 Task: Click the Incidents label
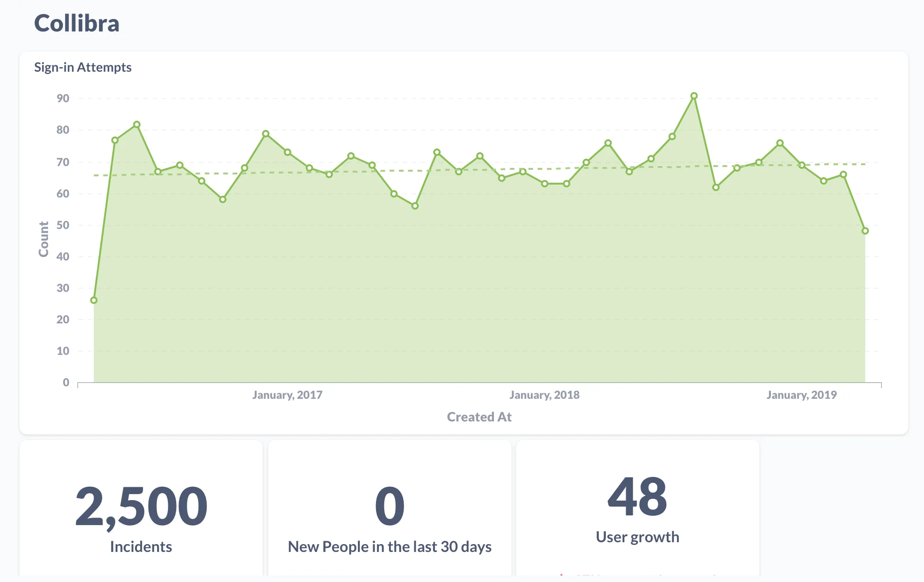click(141, 547)
